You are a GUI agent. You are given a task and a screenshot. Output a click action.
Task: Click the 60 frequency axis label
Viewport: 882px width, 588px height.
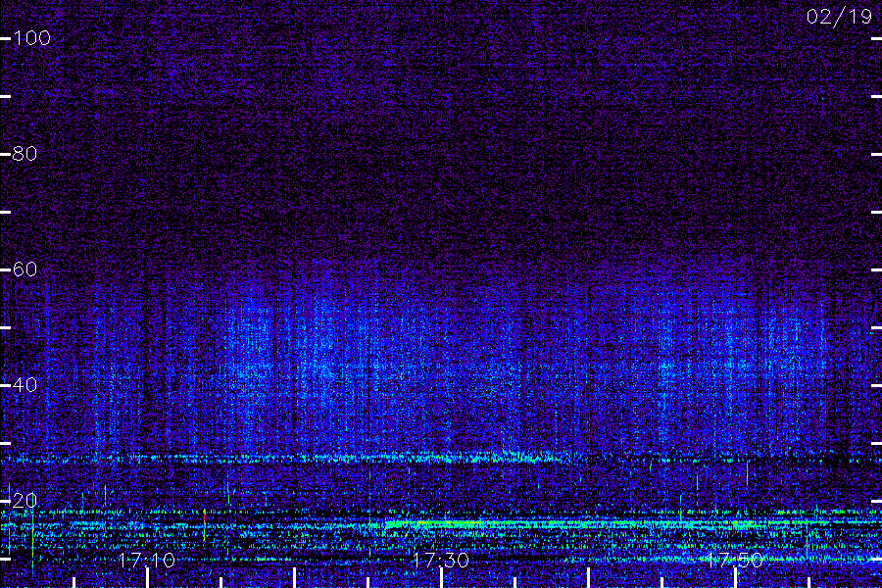[x=24, y=269]
